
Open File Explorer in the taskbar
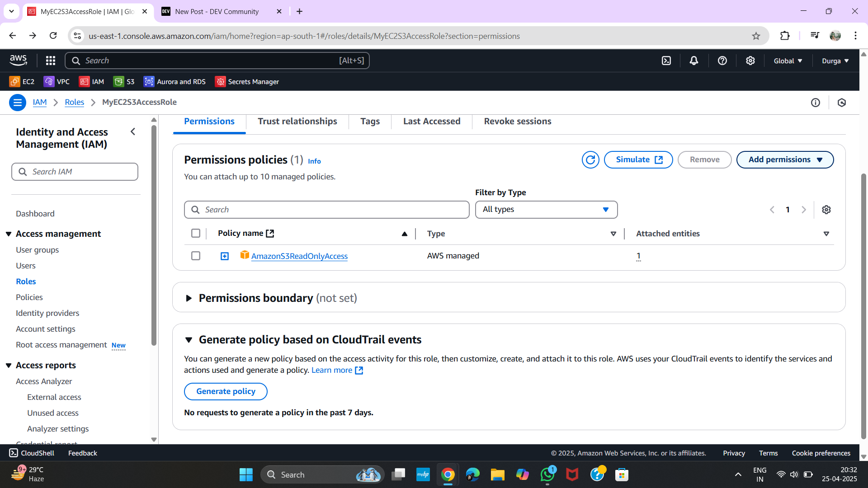tap(497, 474)
